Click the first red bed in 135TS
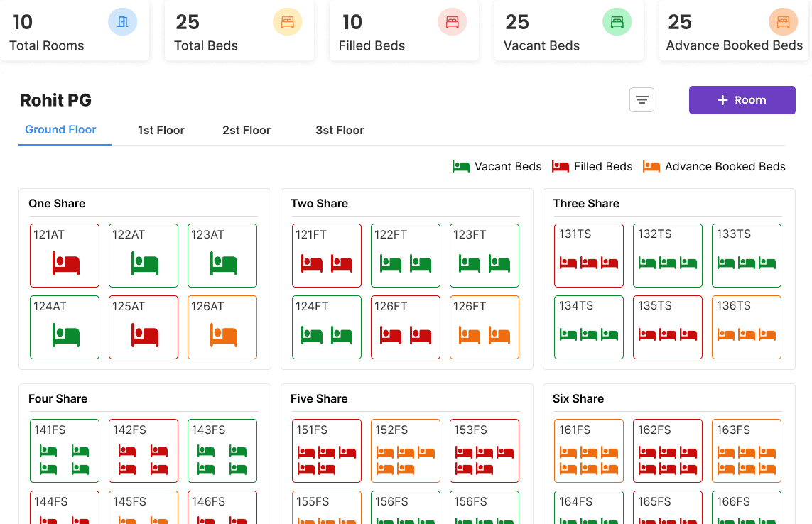Viewport: 812px width, 524px height. pos(646,335)
